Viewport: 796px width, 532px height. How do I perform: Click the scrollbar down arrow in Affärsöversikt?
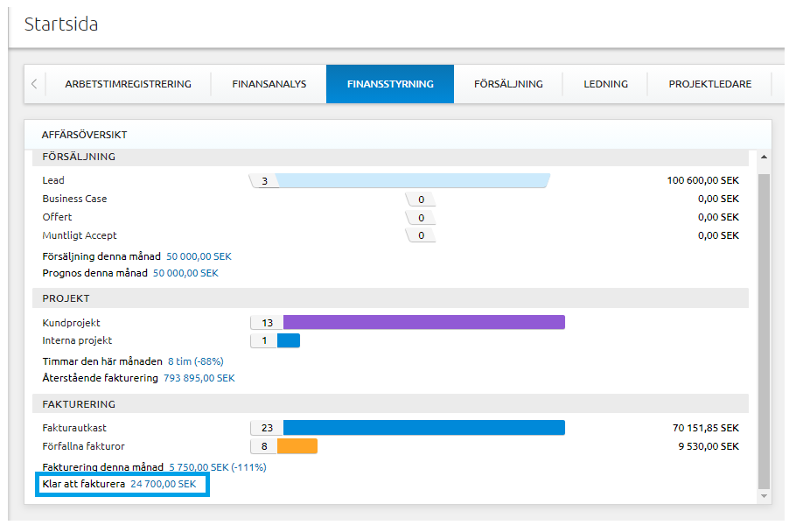pos(764,496)
